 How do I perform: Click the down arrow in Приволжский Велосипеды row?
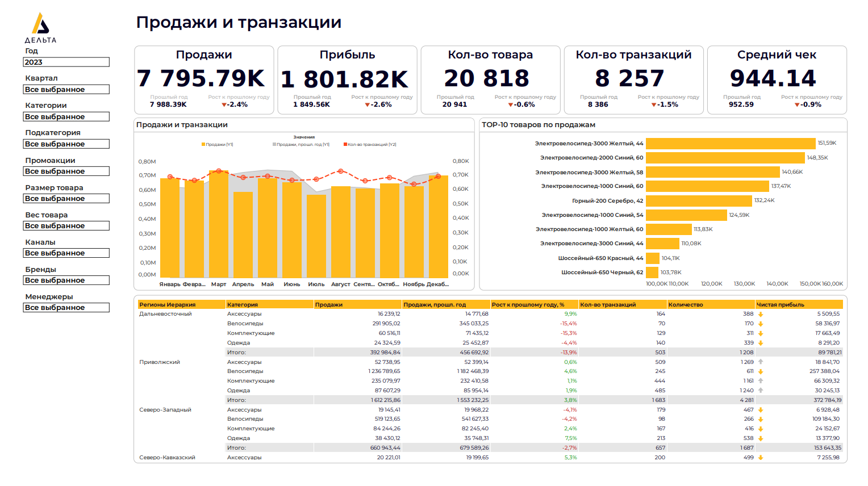761,371
